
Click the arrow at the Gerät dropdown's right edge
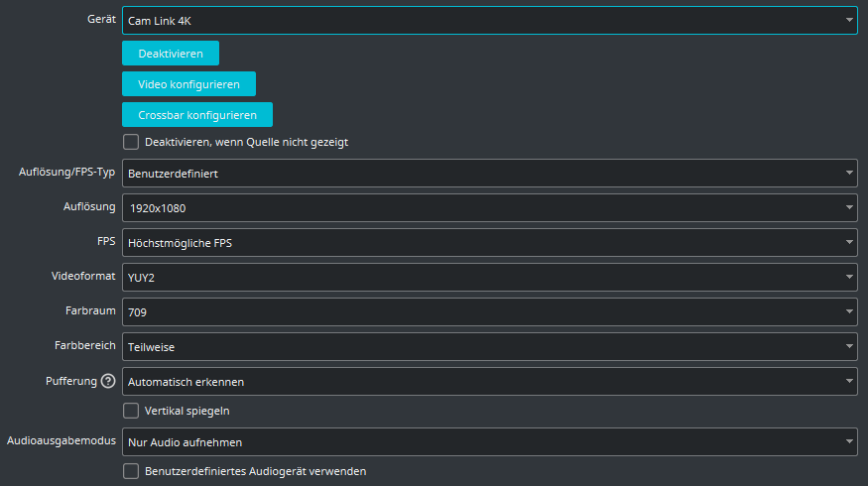(849, 20)
